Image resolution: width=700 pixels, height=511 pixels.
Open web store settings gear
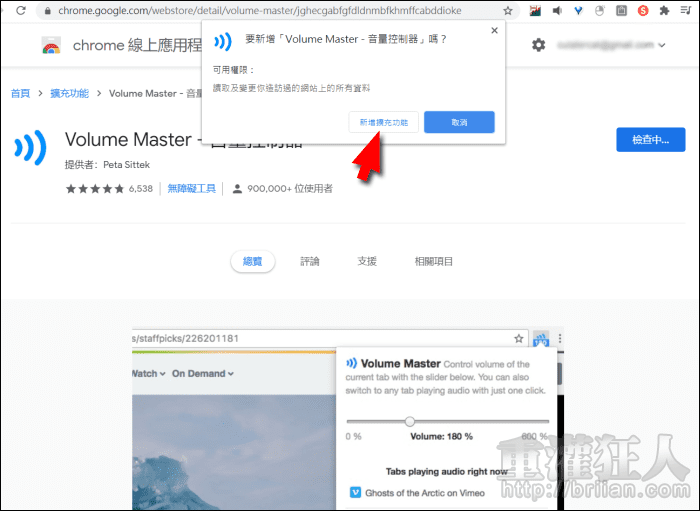(x=538, y=45)
